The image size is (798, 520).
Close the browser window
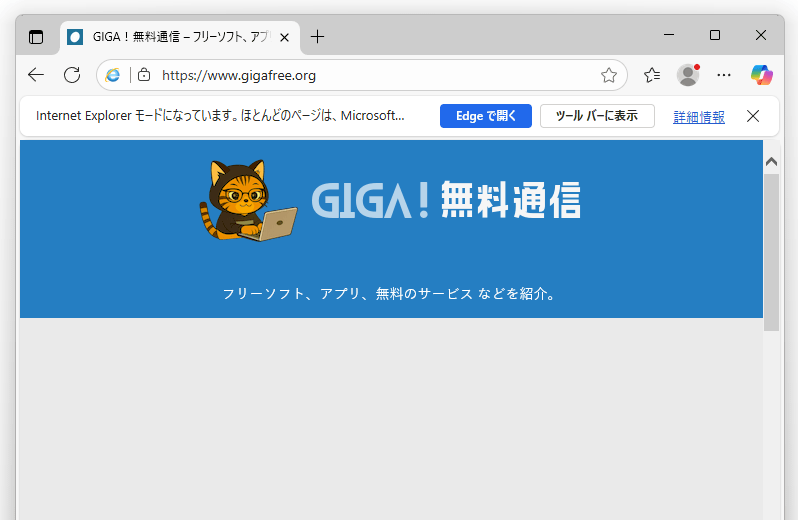(760, 35)
